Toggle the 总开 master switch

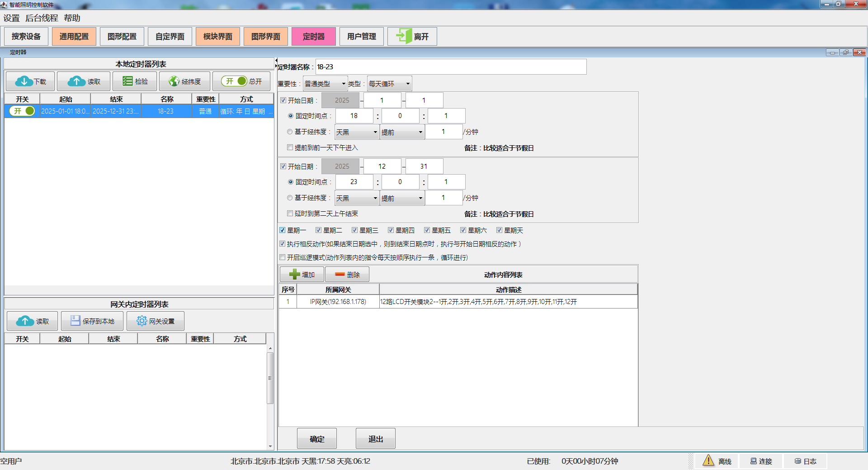click(234, 81)
